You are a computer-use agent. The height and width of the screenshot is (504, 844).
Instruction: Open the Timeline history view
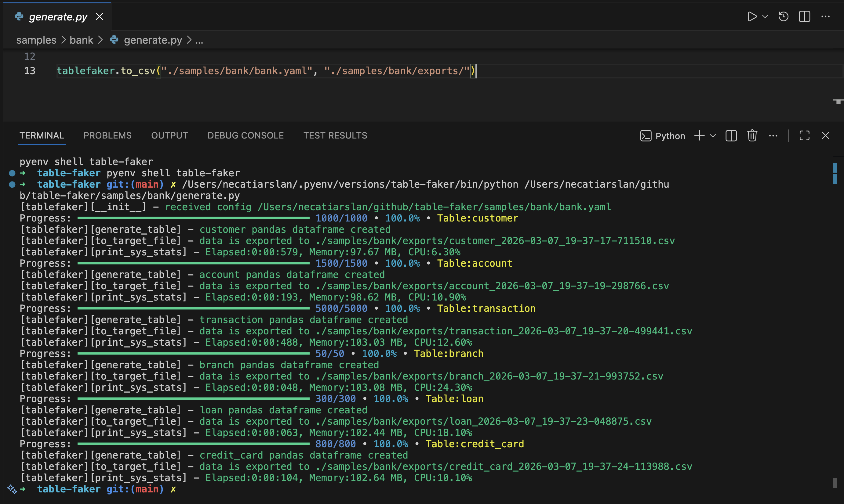click(783, 16)
